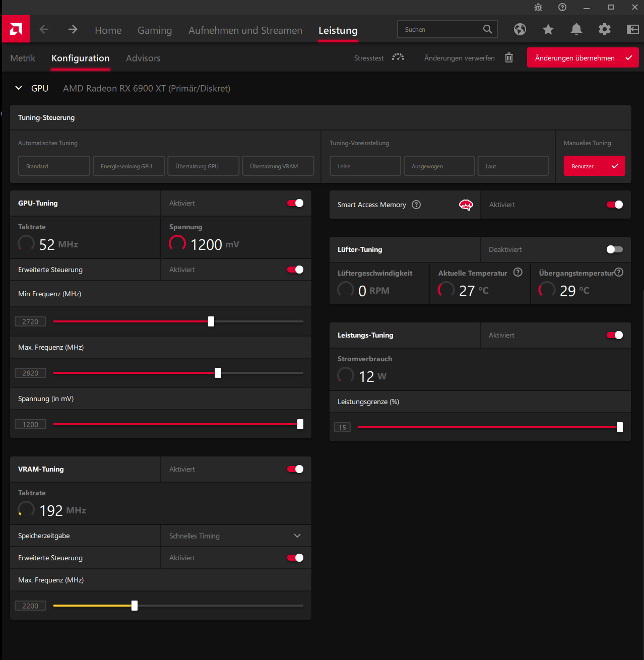The height and width of the screenshot is (660, 644).
Task: Open Smart Access Memory help icon
Action: tap(416, 205)
